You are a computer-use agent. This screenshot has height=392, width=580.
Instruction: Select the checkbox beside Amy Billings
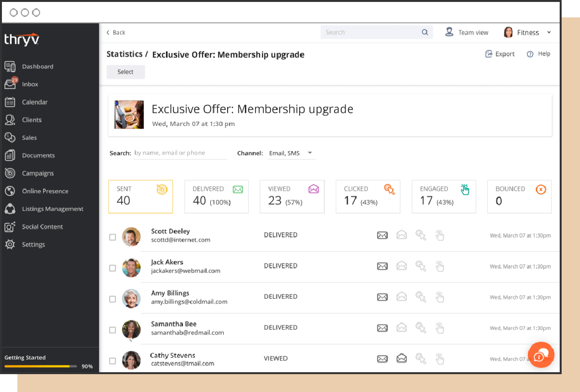point(112,299)
